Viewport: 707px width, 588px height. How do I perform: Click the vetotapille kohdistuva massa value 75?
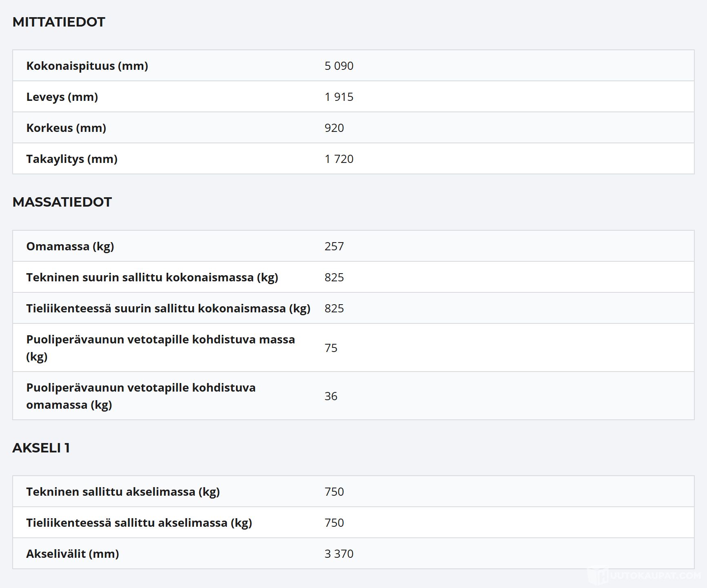point(331,348)
